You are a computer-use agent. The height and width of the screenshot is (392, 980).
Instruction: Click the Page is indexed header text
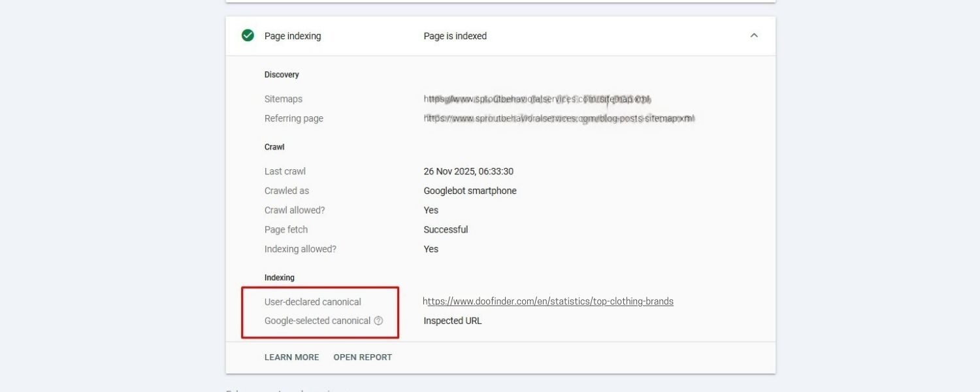point(455,36)
